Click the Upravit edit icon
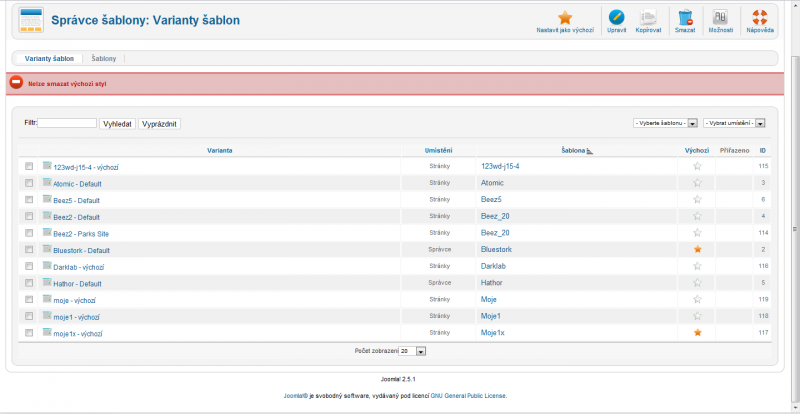The height and width of the screenshot is (414, 800). pos(617,17)
